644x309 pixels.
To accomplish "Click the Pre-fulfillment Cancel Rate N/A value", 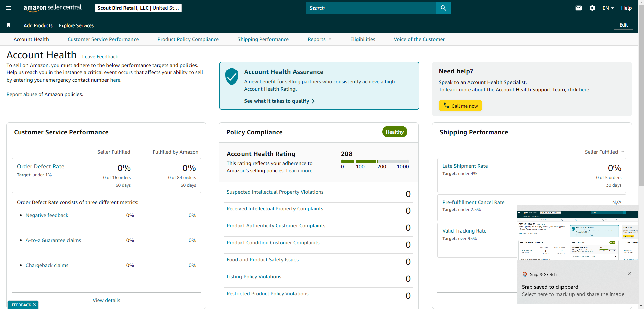I will pos(617,202).
